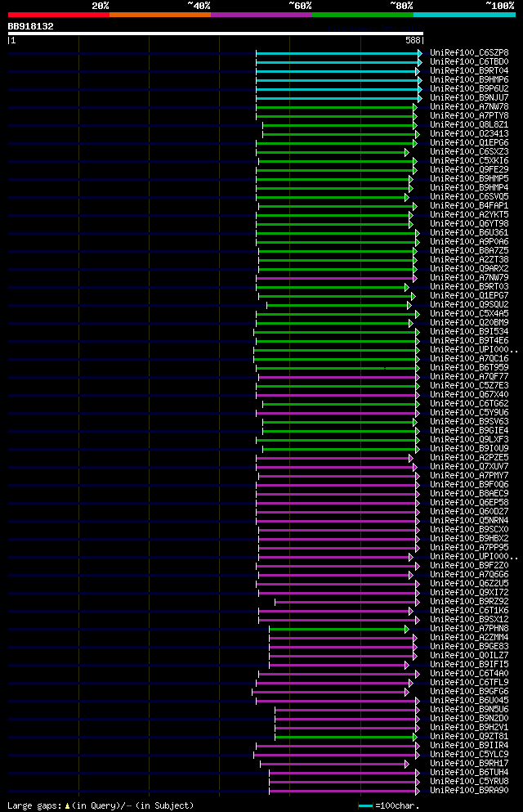Select the UniRef100_C5XKI6 label
The width and height of the screenshot is (523, 812).
469,160
